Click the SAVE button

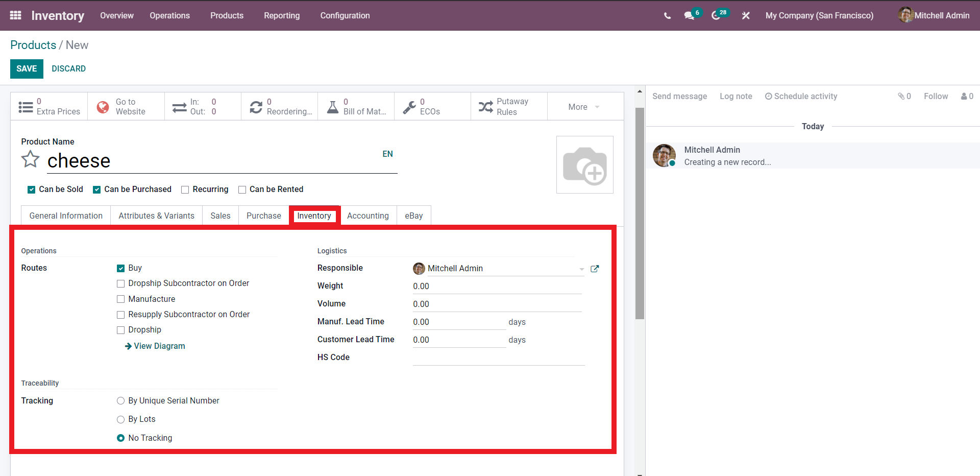[x=27, y=68]
